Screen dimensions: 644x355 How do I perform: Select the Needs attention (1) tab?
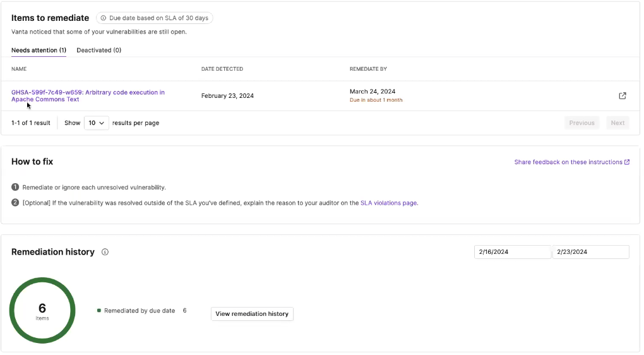pos(39,50)
